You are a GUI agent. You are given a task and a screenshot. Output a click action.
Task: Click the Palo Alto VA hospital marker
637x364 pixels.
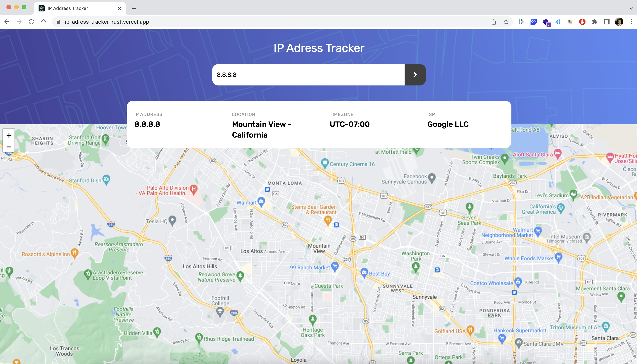[194, 190]
